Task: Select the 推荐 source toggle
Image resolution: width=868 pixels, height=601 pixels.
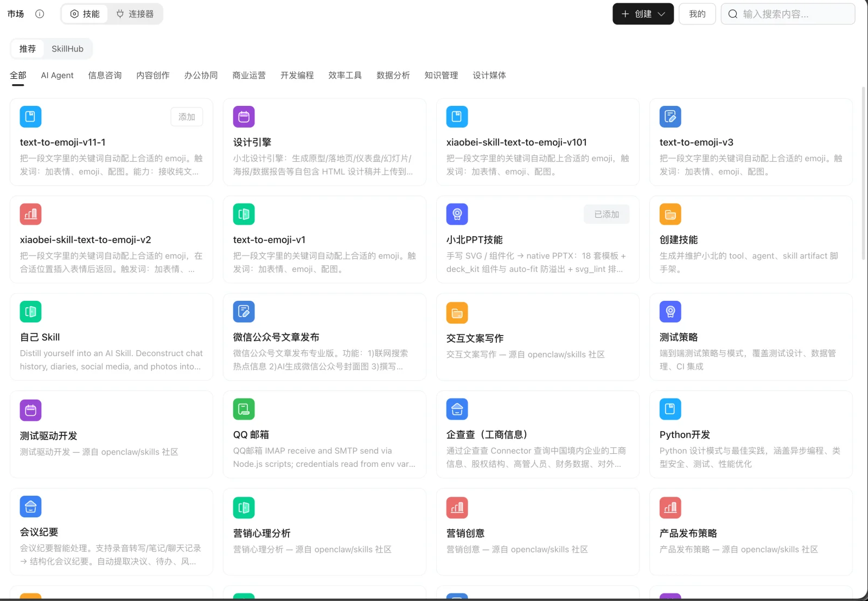Action: point(28,49)
